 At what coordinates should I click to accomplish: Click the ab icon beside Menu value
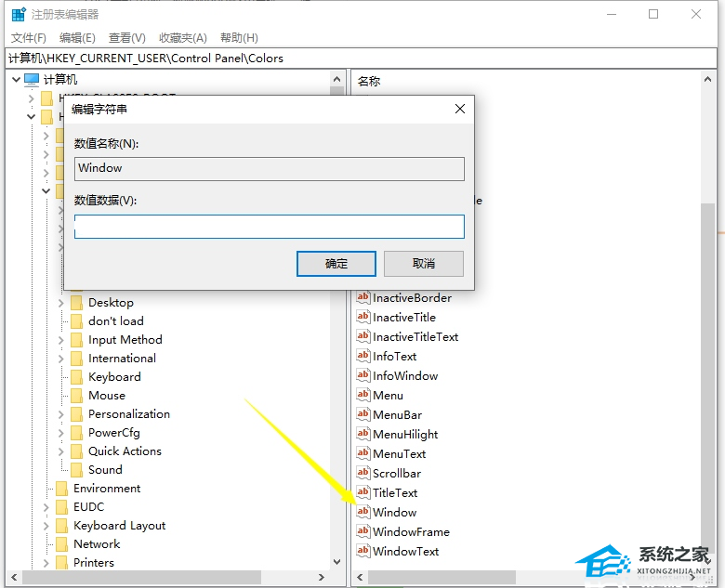tap(363, 395)
